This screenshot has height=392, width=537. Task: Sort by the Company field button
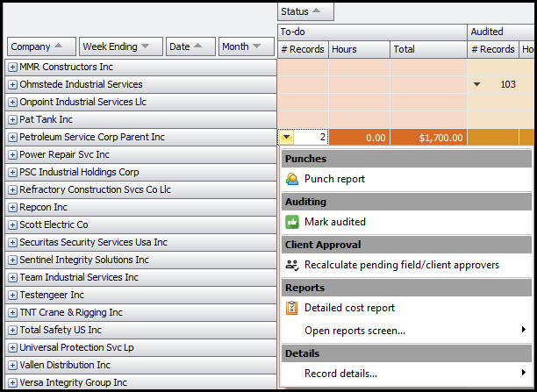(41, 46)
